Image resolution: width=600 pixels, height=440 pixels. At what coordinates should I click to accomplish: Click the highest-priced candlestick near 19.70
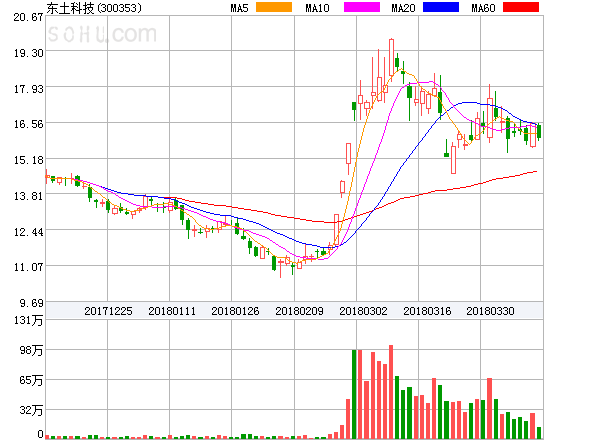coord(391,57)
